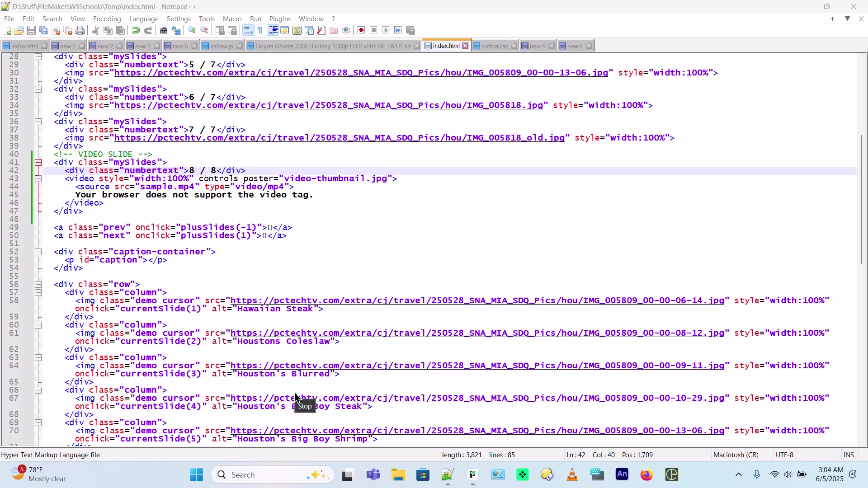The height and width of the screenshot is (488, 868).
Task: Open the IMG_005818_old.jpg link on line 38
Action: pyautogui.click(x=340, y=138)
